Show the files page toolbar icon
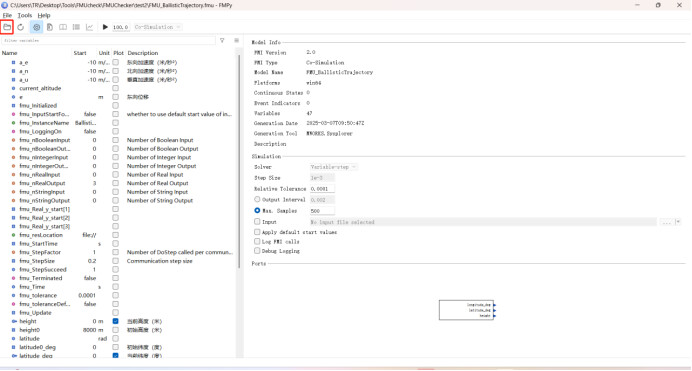Viewport: 692px width, 371px height. pyautogui.click(x=50, y=27)
